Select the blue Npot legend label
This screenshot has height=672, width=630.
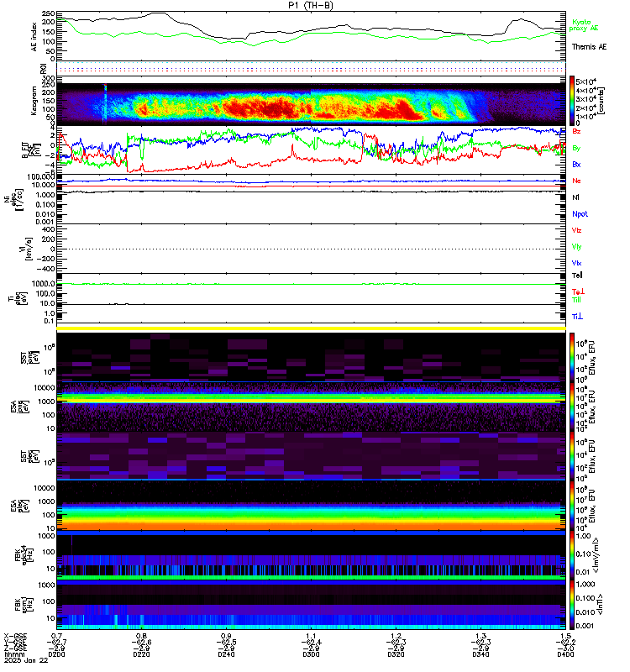point(580,214)
